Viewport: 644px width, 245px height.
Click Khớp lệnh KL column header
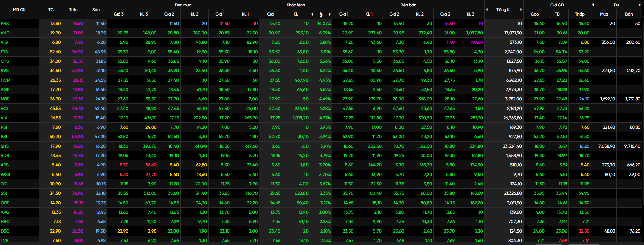[x=296, y=14]
